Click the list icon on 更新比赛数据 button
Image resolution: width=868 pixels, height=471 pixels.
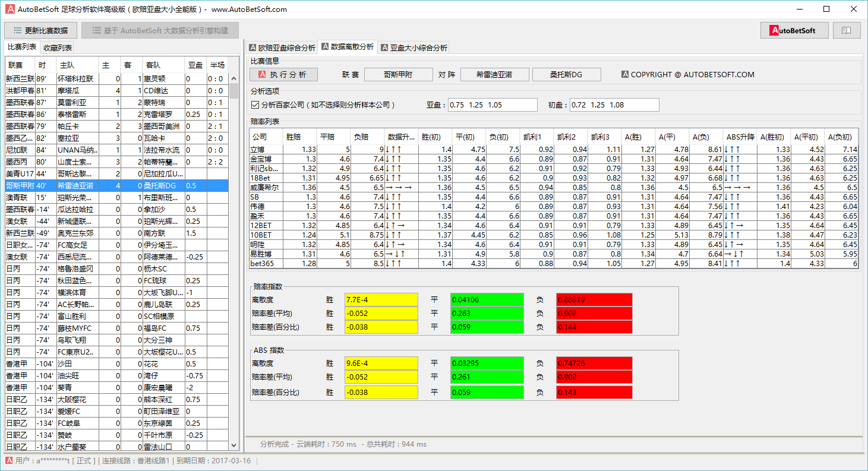(x=18, y=30)
